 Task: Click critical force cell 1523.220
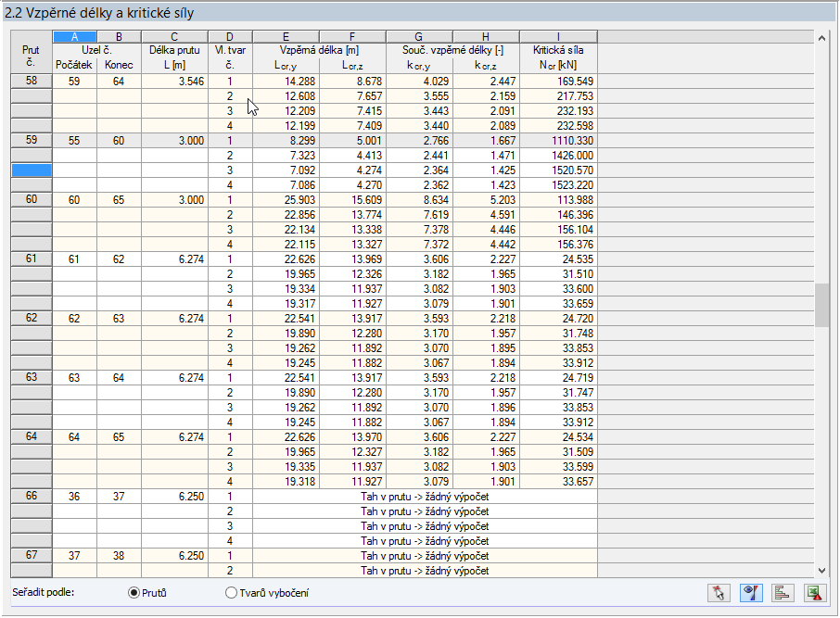558,185
